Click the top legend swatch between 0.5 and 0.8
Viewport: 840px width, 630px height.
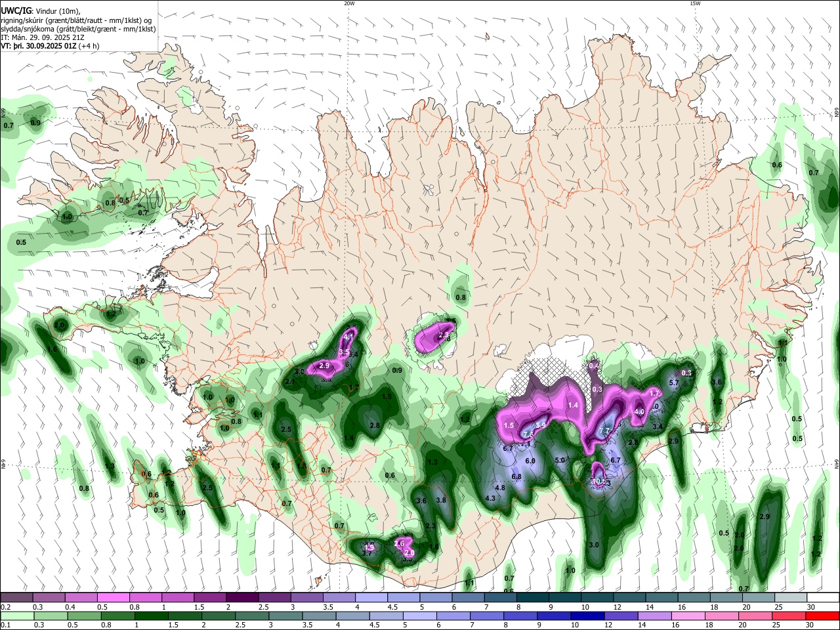pos(113,598)
